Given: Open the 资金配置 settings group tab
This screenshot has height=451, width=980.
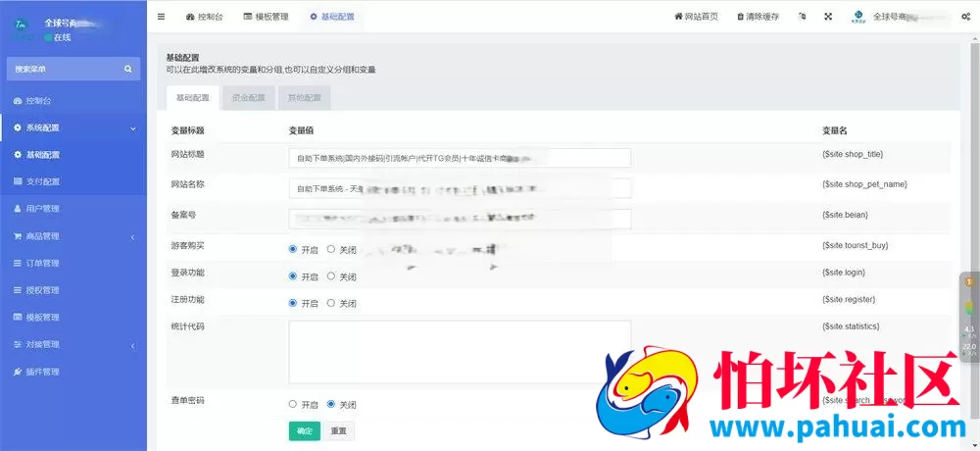Looking at the screenshot, I should (x=248, y=98).
